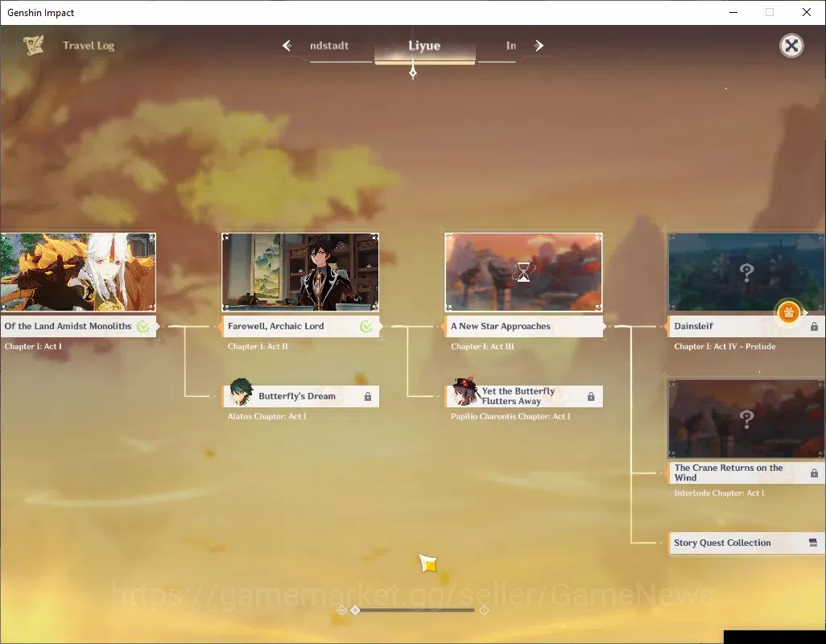Click 'Papilio Charontis Chapter: Act I' caption

(510, 416)
